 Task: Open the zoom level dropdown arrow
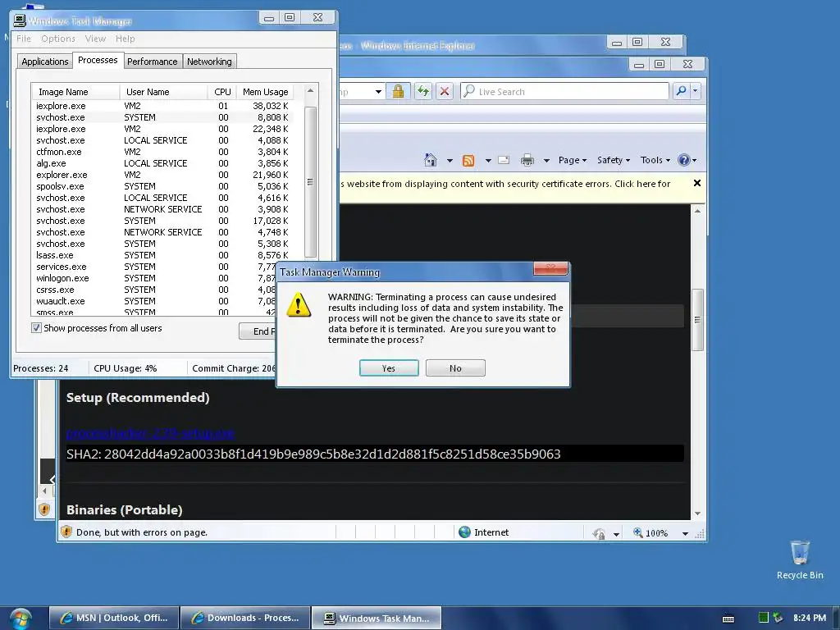click(685, 533)
